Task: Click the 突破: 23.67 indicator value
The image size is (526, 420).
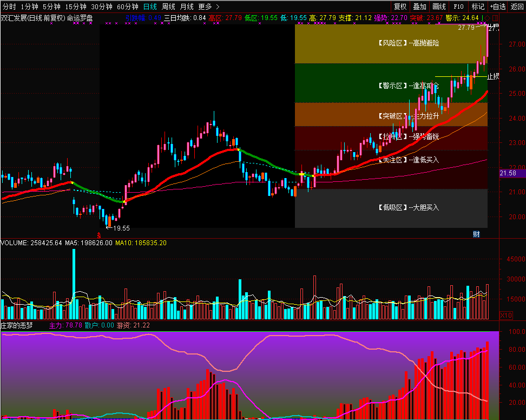Action: tap(426, 18)
